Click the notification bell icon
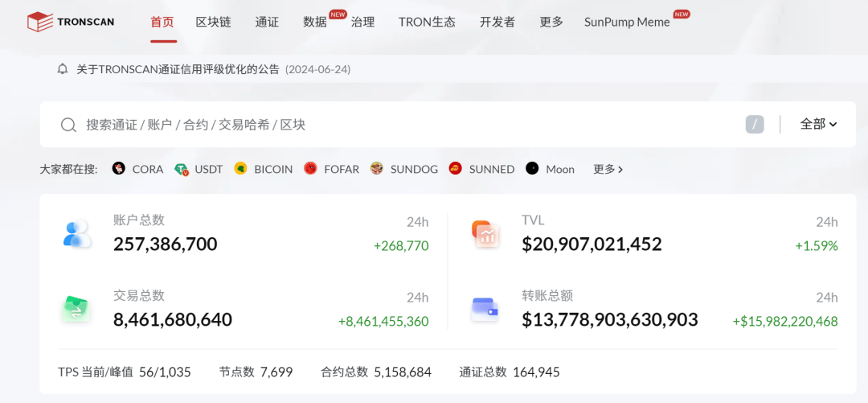 click(63, 69)
